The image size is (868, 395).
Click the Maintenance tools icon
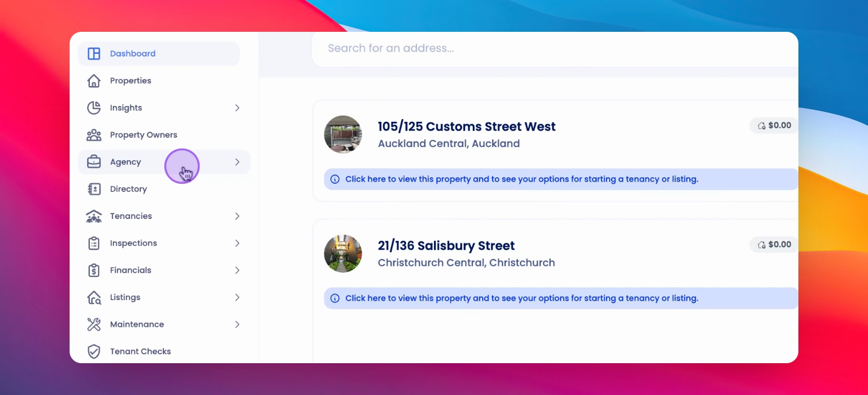(94, 324)
